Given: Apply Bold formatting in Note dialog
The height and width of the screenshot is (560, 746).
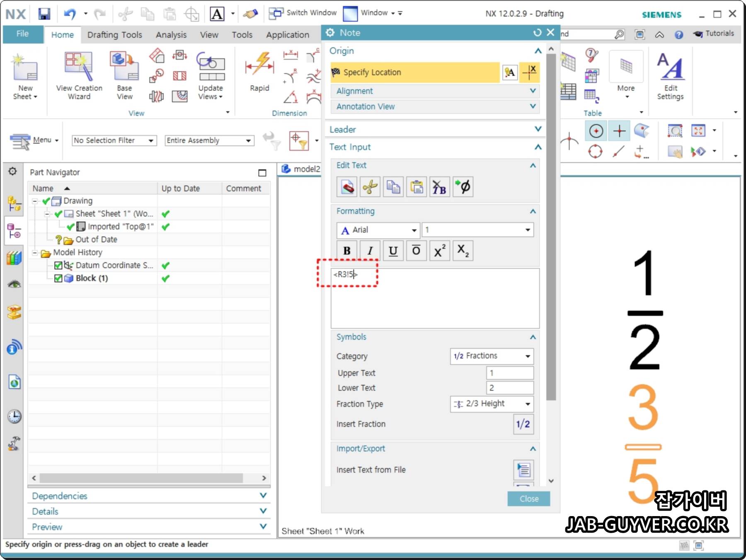Looking at the screenshot, I should pyautogui.click(x=347, y=251).
